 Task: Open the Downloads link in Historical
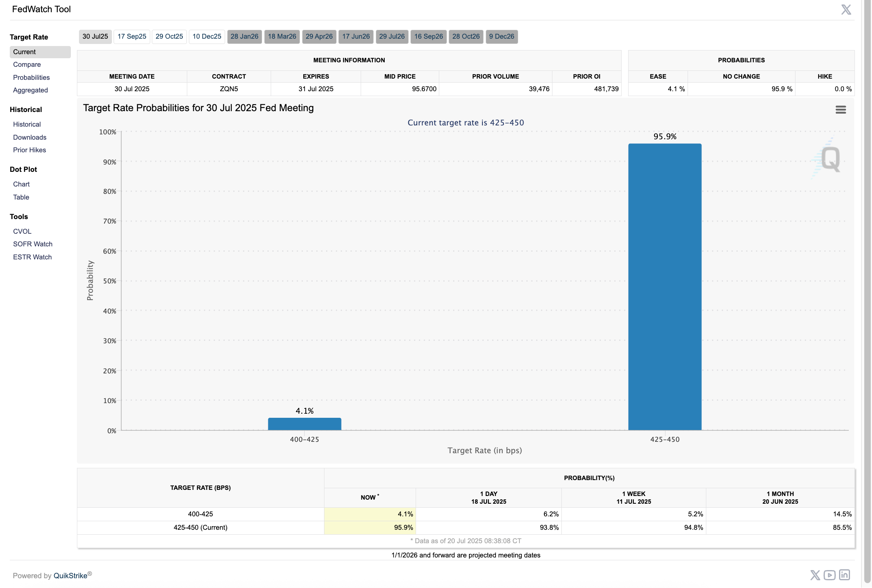click(30, 137)
